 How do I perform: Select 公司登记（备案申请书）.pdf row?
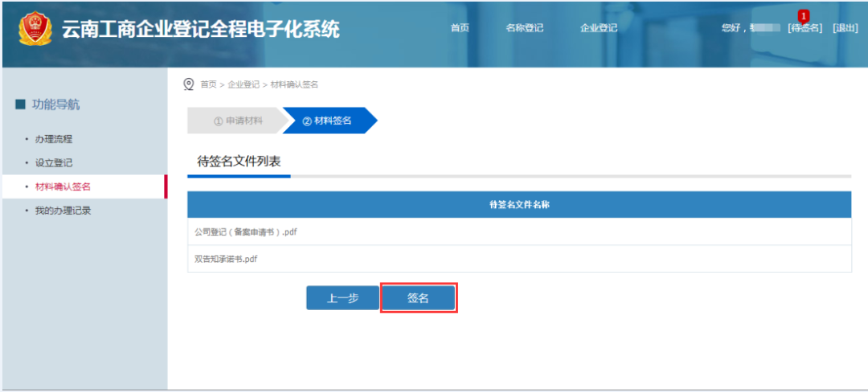[x=519, y=232]
